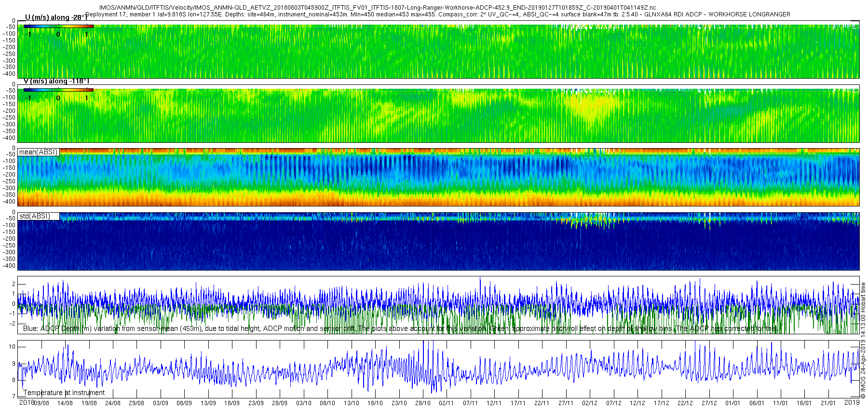This screenshot has width=868, height=410.
Task: Click the 16/01 date tick label
Action: [804, 403]
